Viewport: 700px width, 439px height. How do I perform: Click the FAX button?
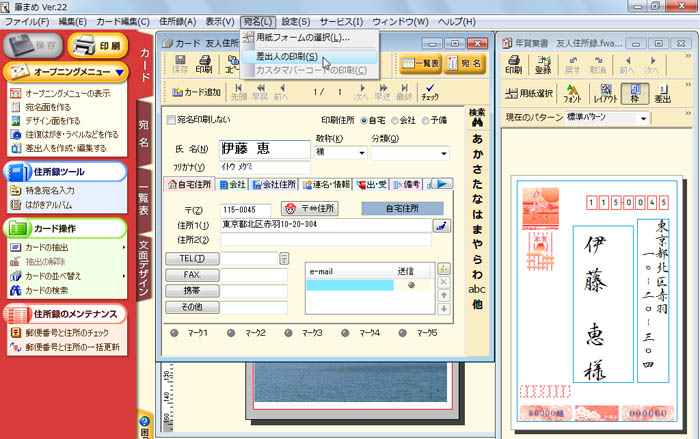click(192, 275)
